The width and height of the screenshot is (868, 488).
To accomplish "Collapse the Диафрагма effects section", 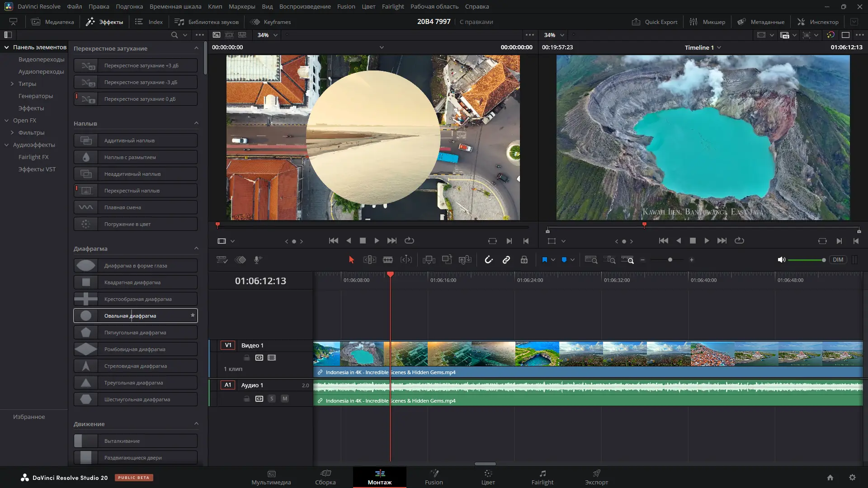I will 196,249.
